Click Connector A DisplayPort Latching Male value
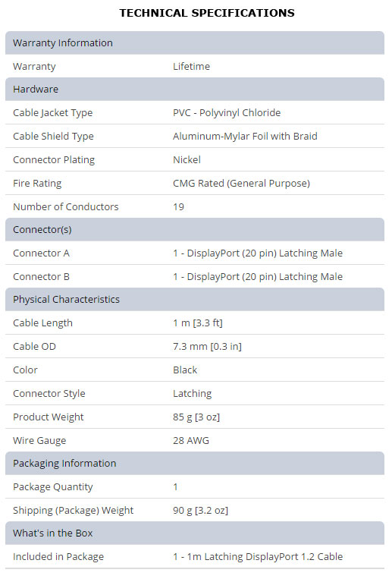The height and width of the screenshot is (579, 392). coord(258,253)
